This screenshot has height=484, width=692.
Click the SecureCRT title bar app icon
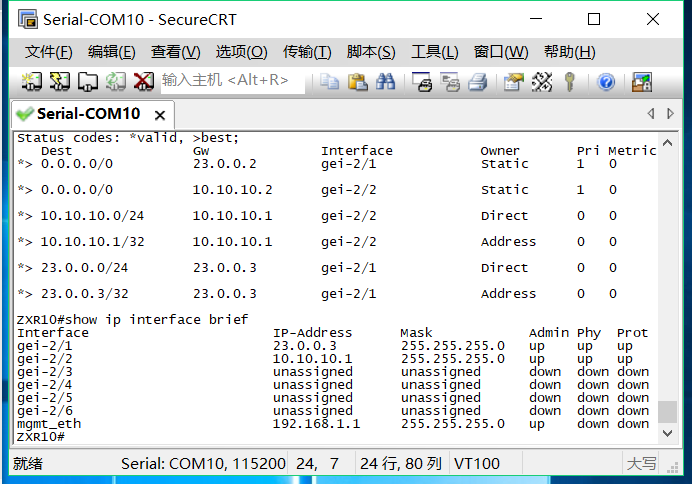[28, 19]
